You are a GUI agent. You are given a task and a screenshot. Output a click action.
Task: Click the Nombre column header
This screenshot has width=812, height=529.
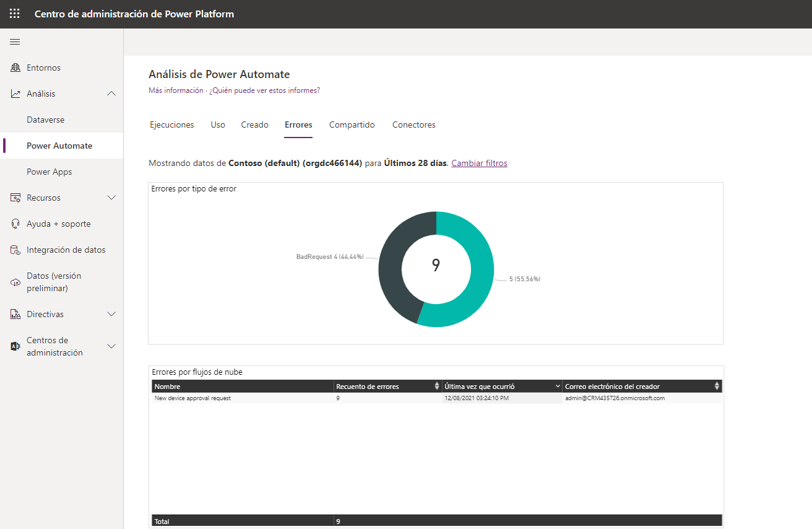pos(243,387)
